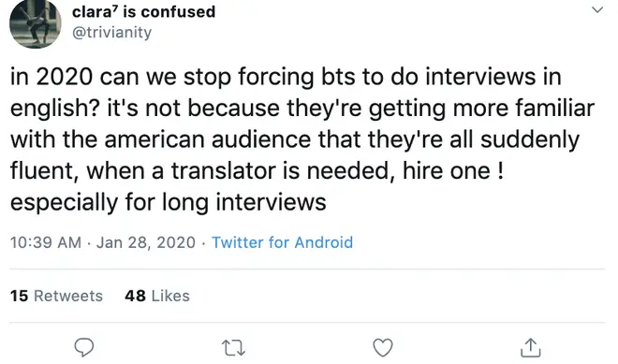
Task: View the list of 48 Likes
Action: coord(157,296)
